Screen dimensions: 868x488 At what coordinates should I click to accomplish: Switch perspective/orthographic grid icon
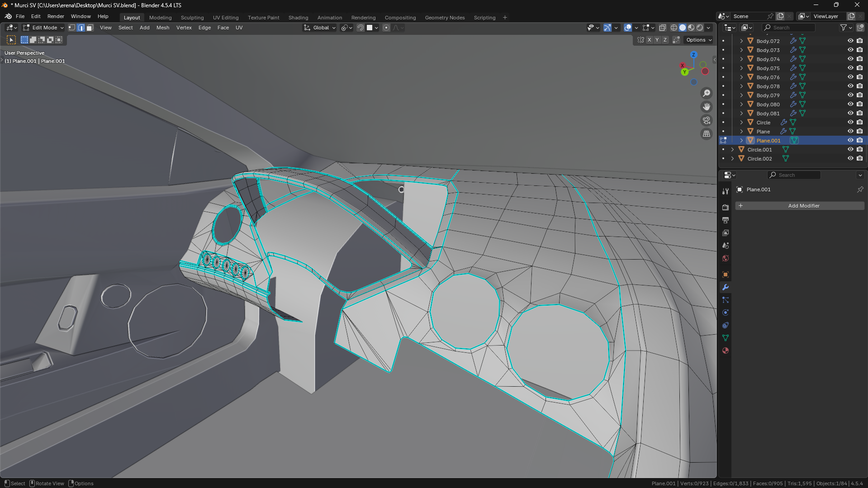tap(706, 134)
